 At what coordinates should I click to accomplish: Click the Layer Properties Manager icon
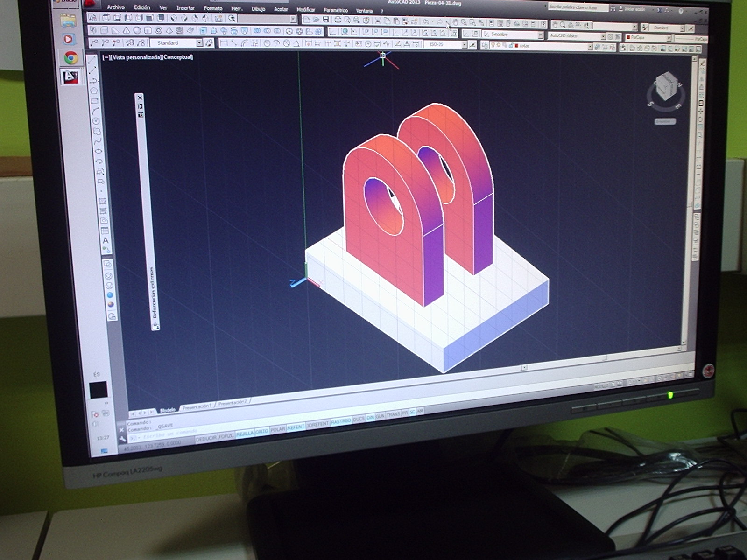click(x=486, y=45)
